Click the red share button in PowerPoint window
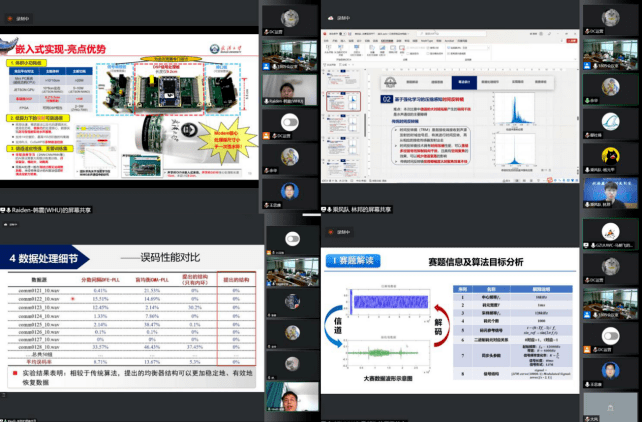 point(572,41)
